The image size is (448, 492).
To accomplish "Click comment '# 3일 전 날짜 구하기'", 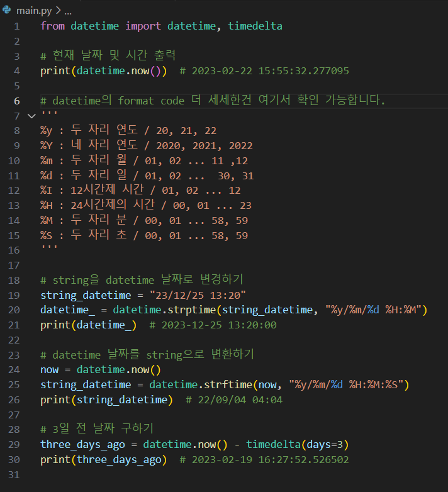I will pos(97,429).
